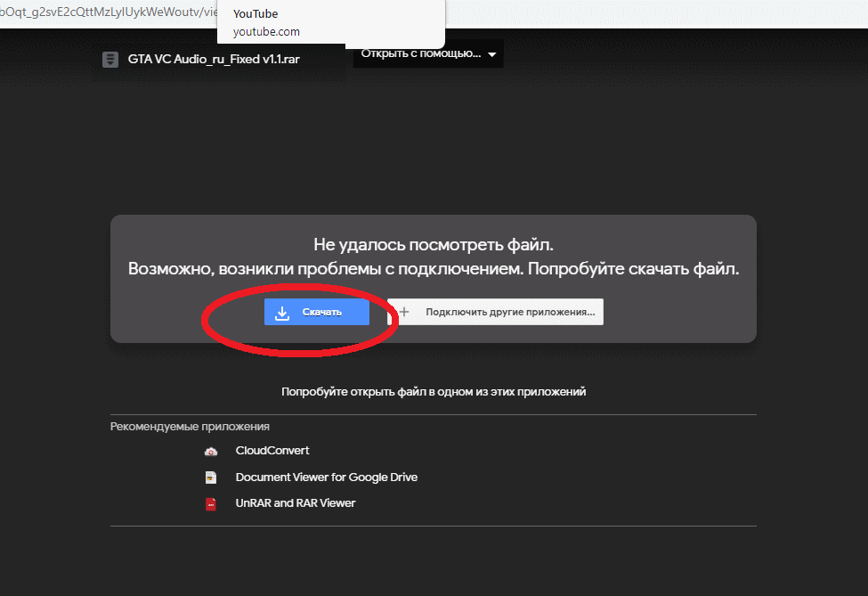This screenshot has height=596, width=868.
Task: Click the plus icon beside Подключить другие приложения
Action: coord(404,312)
